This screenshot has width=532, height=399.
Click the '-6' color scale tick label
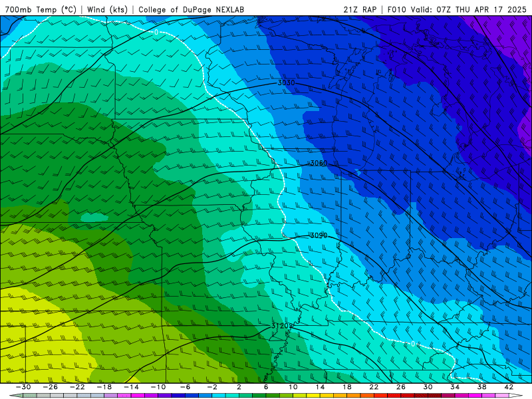pos(186,387)
